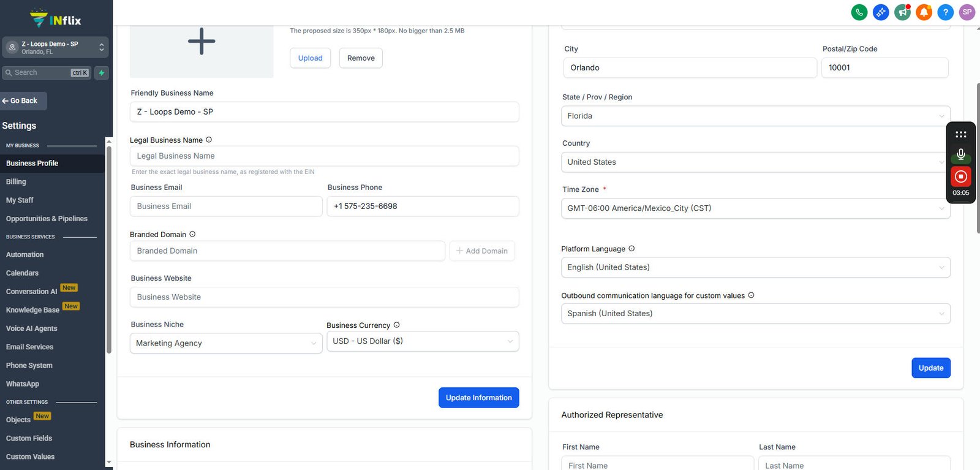
Task: Open the orange notifications bell
Action: click(x=924, y=12)
